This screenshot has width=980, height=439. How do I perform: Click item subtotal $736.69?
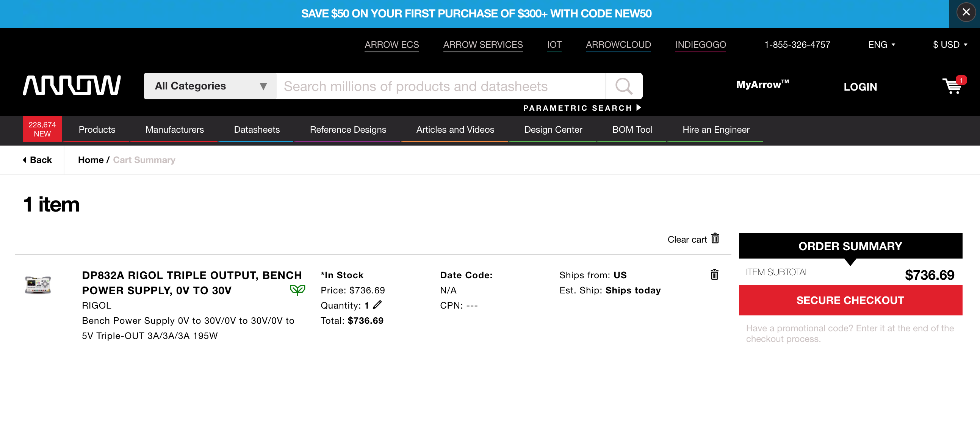pos(929,275)
